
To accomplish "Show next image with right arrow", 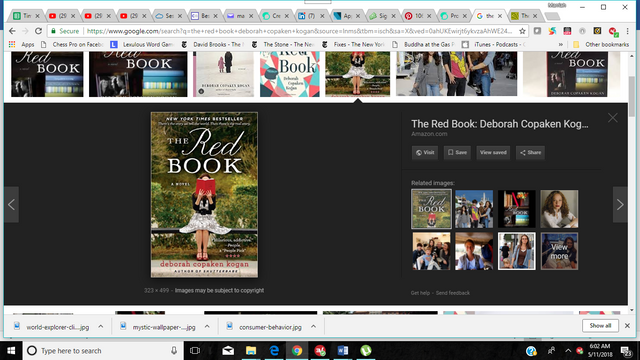I will click(x=620, y=204).
